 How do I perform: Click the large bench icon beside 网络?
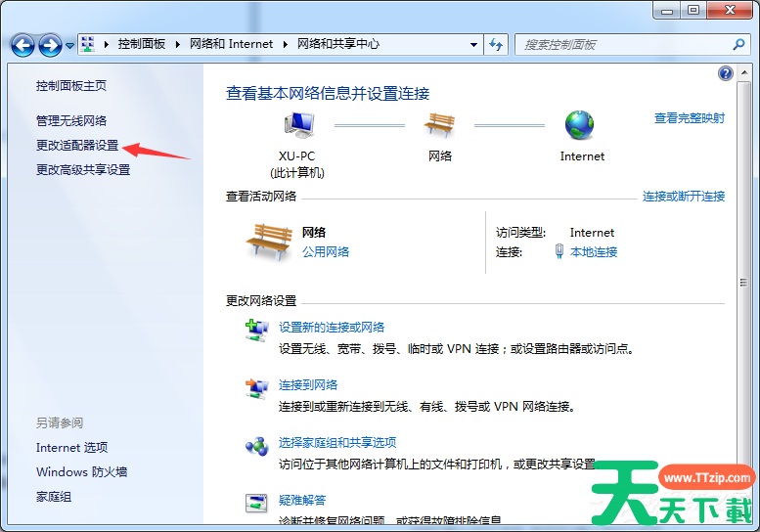pos(270,241)
